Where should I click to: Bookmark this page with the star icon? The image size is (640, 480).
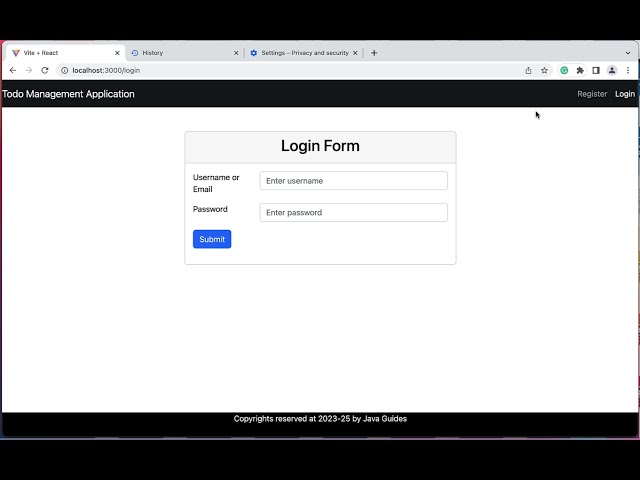point(544,70)
